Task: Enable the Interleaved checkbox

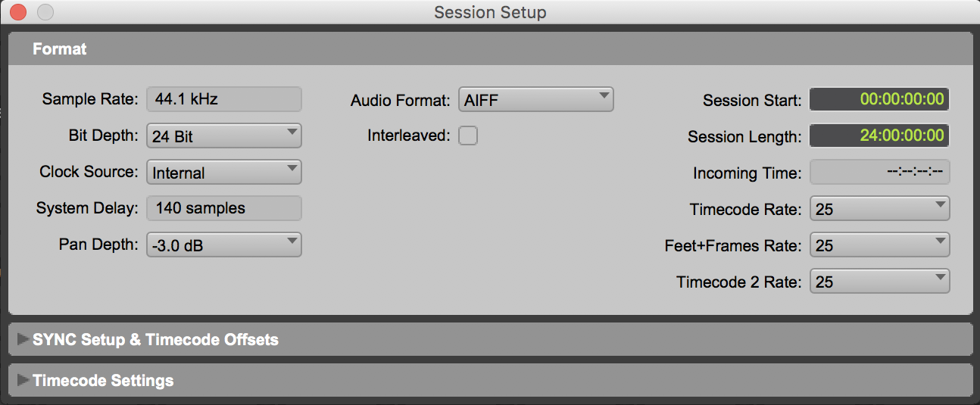Action: click(x=468, y=136)
